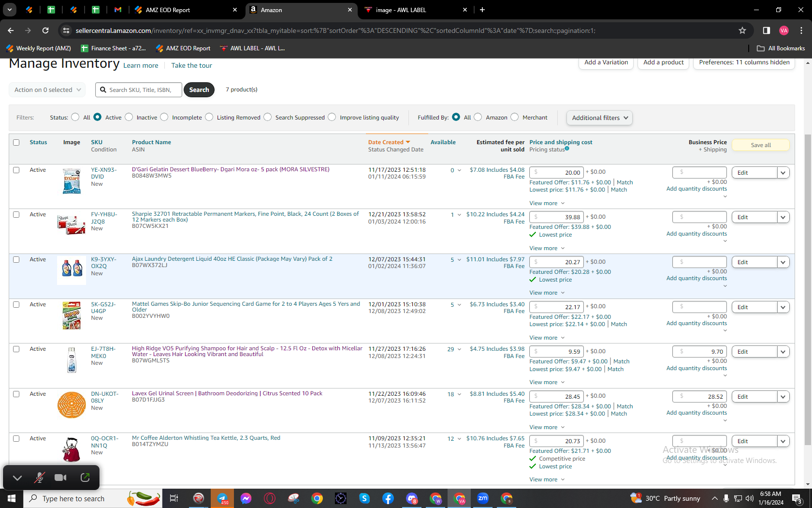Reload the Seller Central page
The height and width of the screenshot is (508, 812).
[x=45, y=30]
